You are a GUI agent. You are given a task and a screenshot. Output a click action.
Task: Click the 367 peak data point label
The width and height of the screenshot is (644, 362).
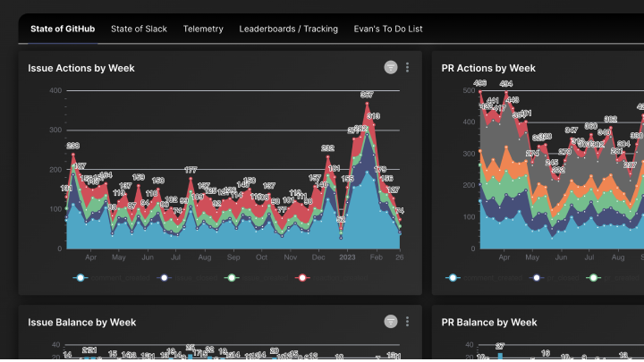point(367,95)
